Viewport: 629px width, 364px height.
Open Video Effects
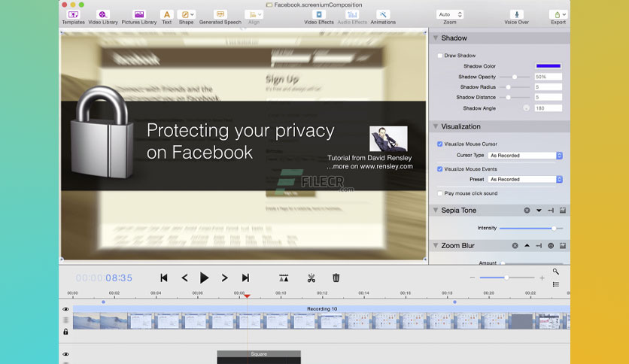(318, 17)
